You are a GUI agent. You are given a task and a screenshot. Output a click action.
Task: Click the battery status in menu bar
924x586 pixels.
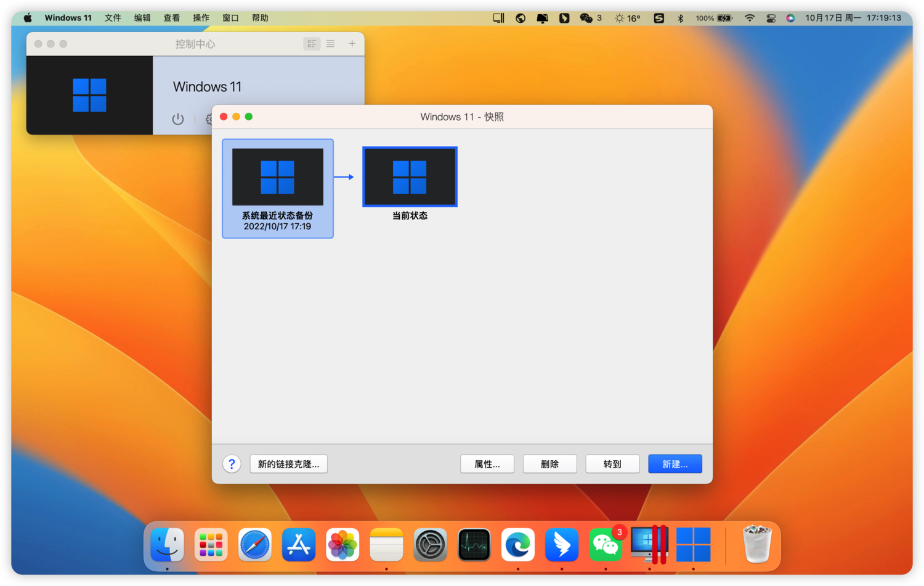[x=714, y=18]
